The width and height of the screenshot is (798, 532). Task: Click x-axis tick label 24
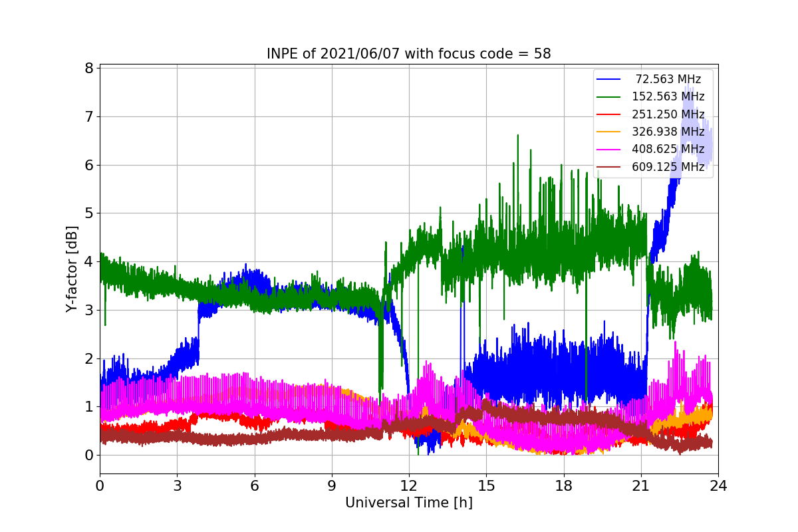point(718,485)
